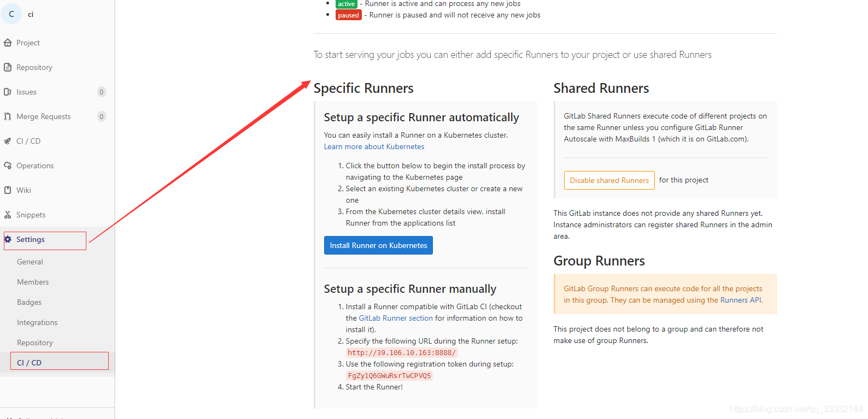Click the Group Runners heading
Screen dimensions: 868x419
click(599, 261)
